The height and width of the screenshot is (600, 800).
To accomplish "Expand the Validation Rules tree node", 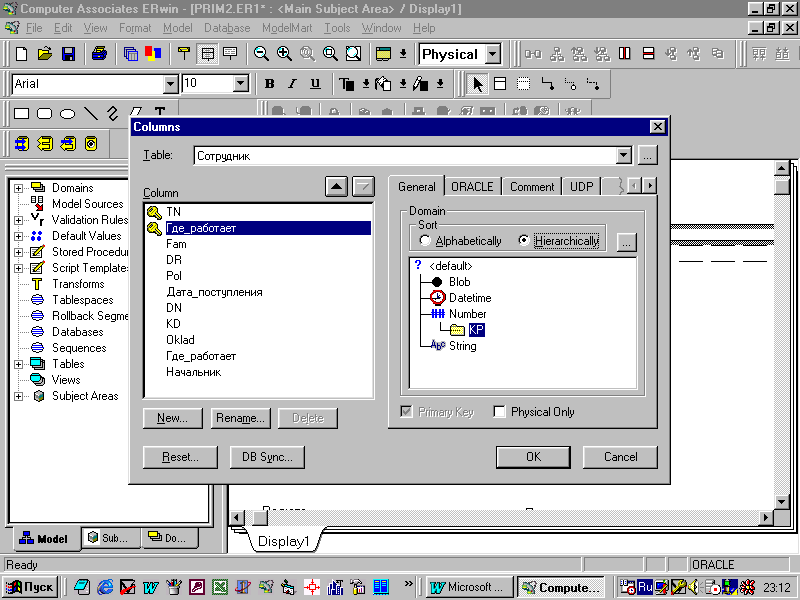I will click(18, 220).
